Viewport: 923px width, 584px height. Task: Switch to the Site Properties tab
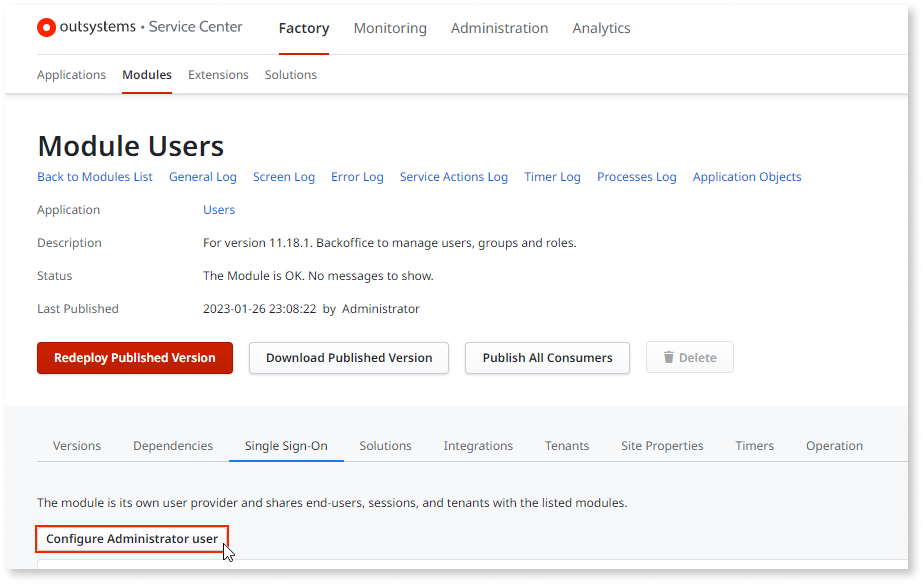(662, 446)
